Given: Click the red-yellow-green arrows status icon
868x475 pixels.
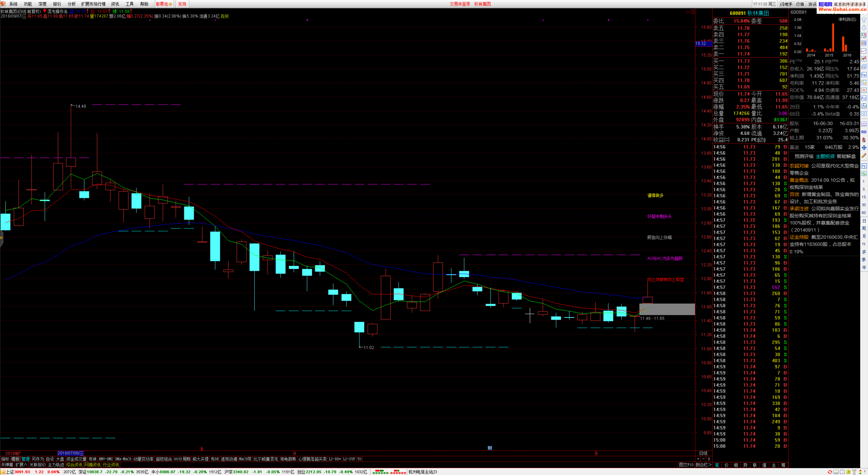Looking at the screenshot, I should coord(860,472).
